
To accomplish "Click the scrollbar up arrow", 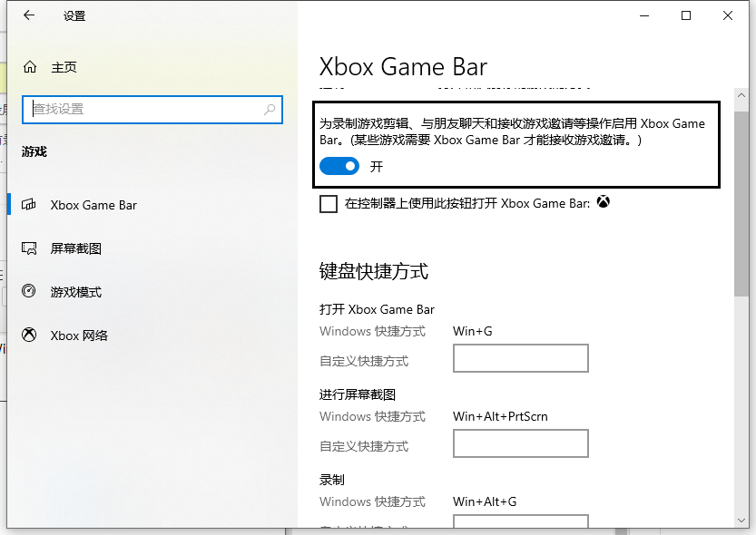I will (741, 95).
